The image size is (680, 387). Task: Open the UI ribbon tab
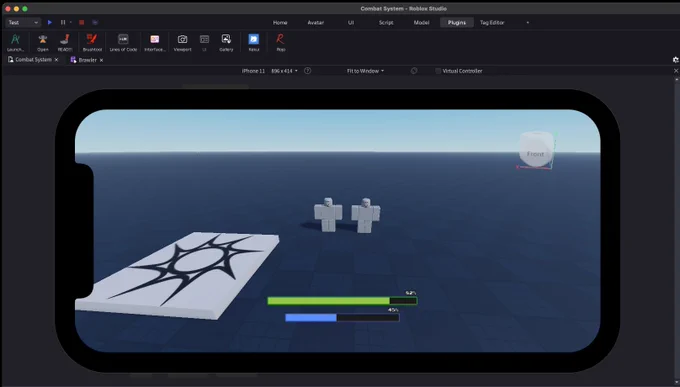351,23
